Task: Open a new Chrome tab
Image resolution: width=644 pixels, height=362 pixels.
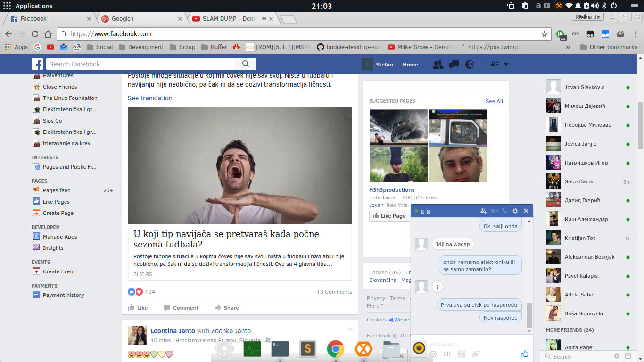Action: pos(288,19)
